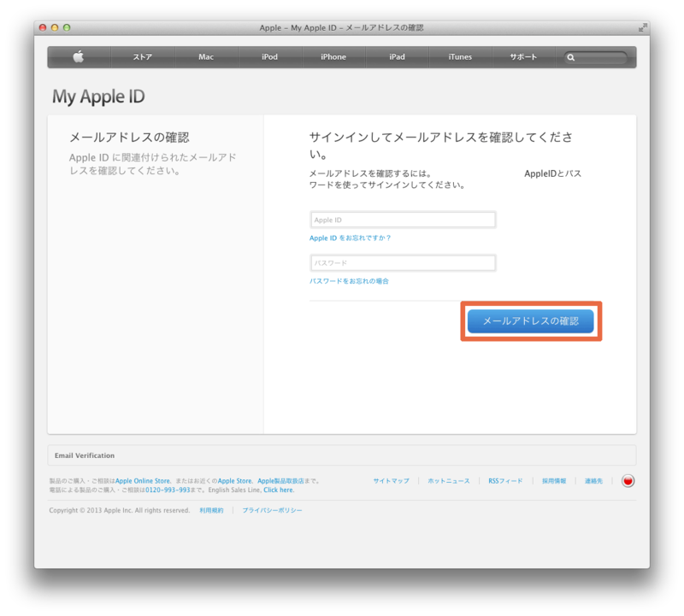Open the 連絡先 footer link
684x616 pixels.
tap(593, 481)
